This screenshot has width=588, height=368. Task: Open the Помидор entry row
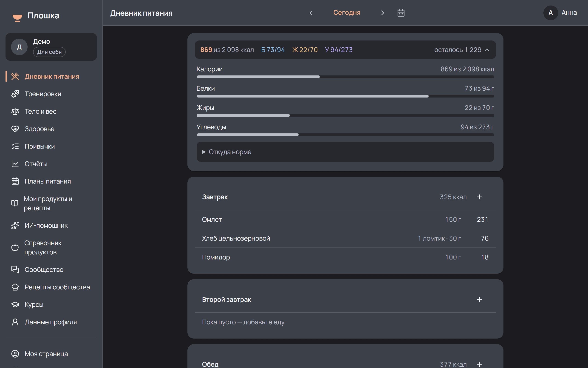pyautogui.click(x=345, y=257)
